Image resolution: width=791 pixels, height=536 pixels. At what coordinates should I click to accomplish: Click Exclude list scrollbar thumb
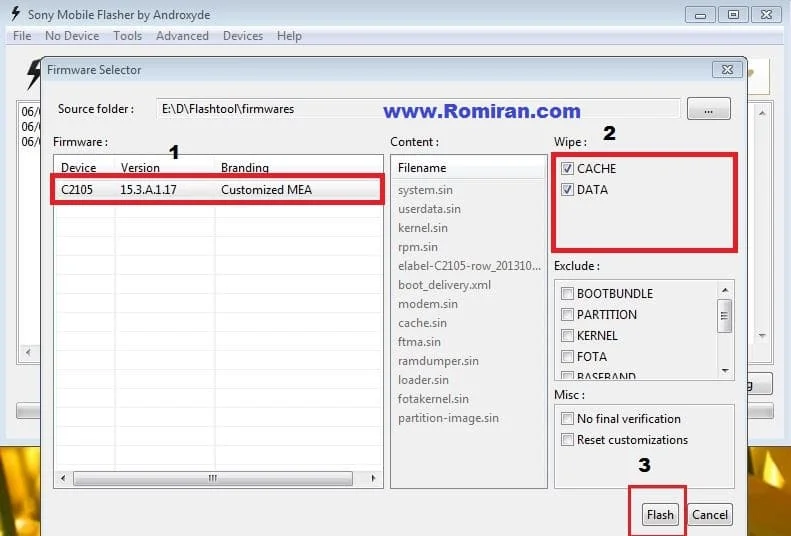coord(725,316)
